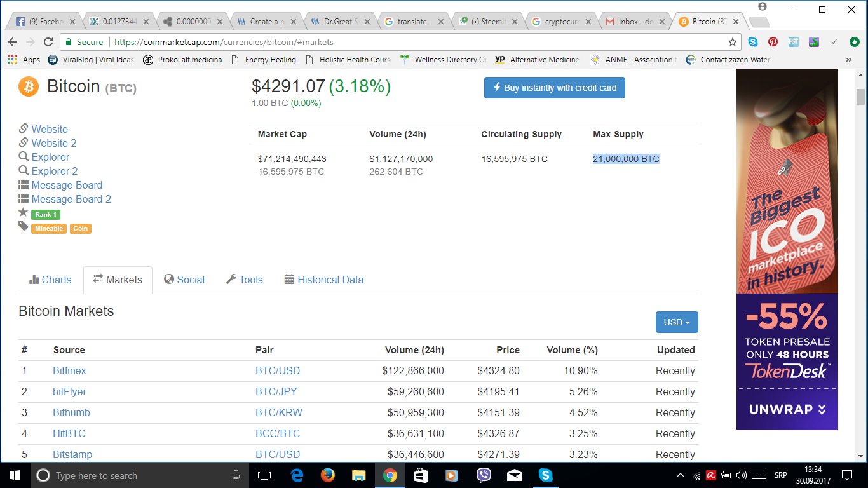Click the volume speaker tray icon
This screenshot has height=488, width=868.
pyautogui.click(x=741, y=475)
